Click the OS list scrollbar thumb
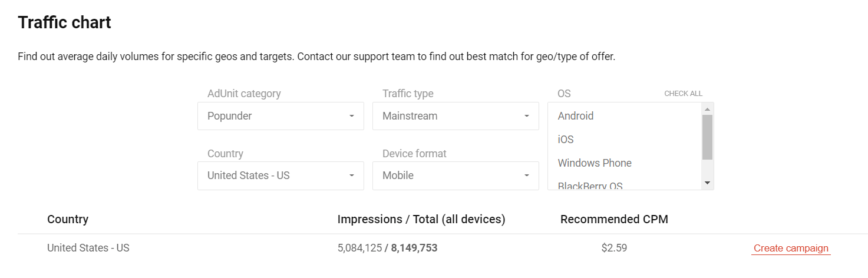This screenshot has height=278, width=868. (x=708, y=137)
